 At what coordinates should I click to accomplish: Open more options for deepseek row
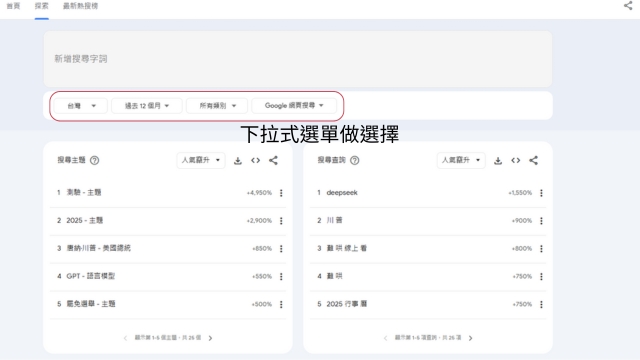pyautogui.click(x=541, y=193)
